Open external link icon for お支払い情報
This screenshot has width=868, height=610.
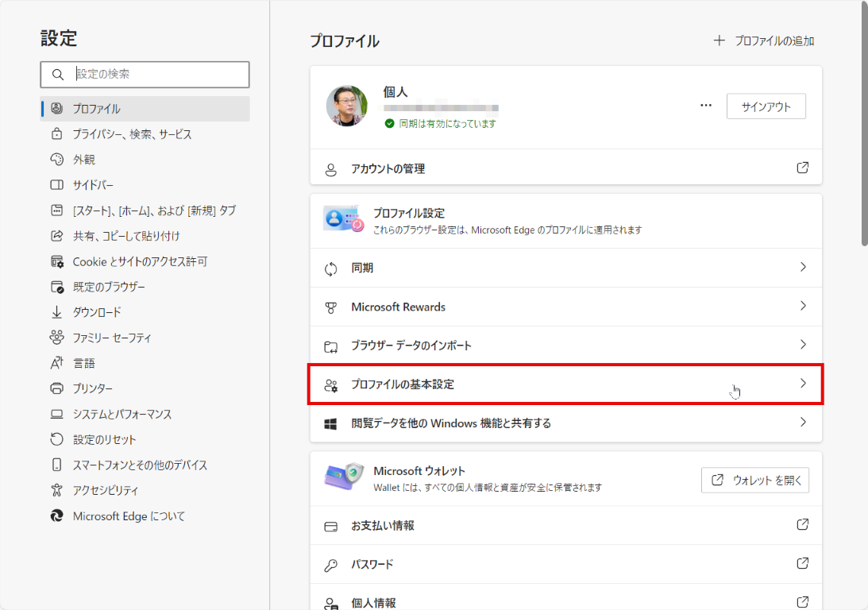pyautogui.click(x=803, y=524)
